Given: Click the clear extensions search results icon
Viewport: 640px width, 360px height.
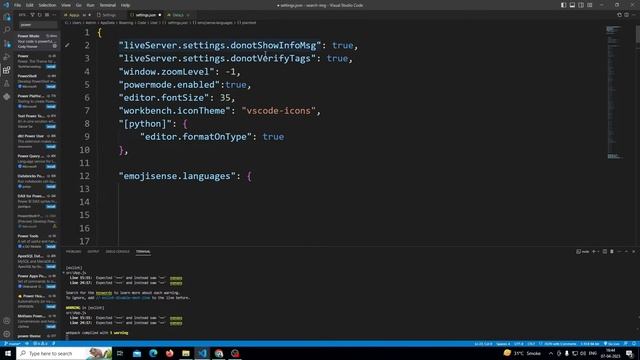Looking at the screenshot, I should pos(47,15).
